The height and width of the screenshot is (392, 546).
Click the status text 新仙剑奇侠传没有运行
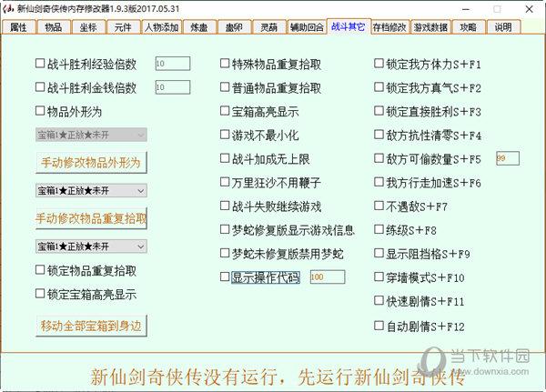(x=184, y=377)
